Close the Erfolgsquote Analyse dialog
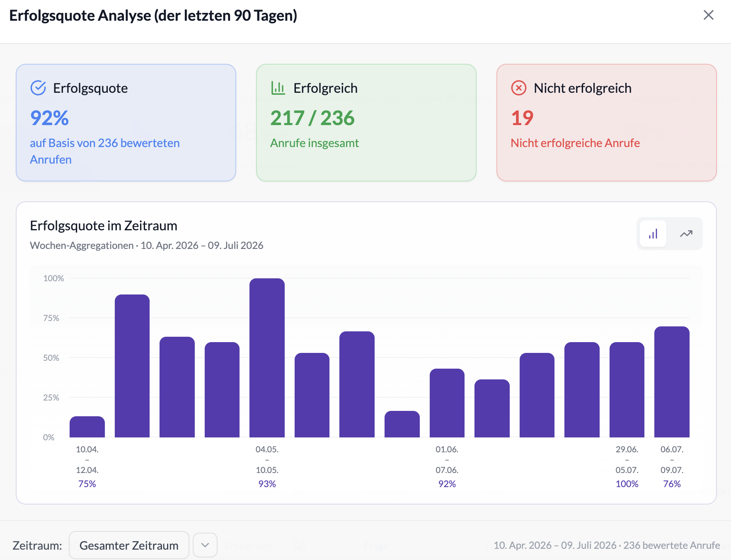Viewport: 731px width, 560px height. click(709, 15)
